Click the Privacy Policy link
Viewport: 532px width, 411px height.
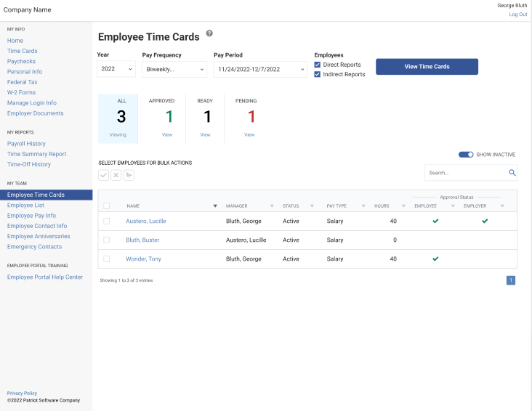pyautogui.click(x=22, y=394)
